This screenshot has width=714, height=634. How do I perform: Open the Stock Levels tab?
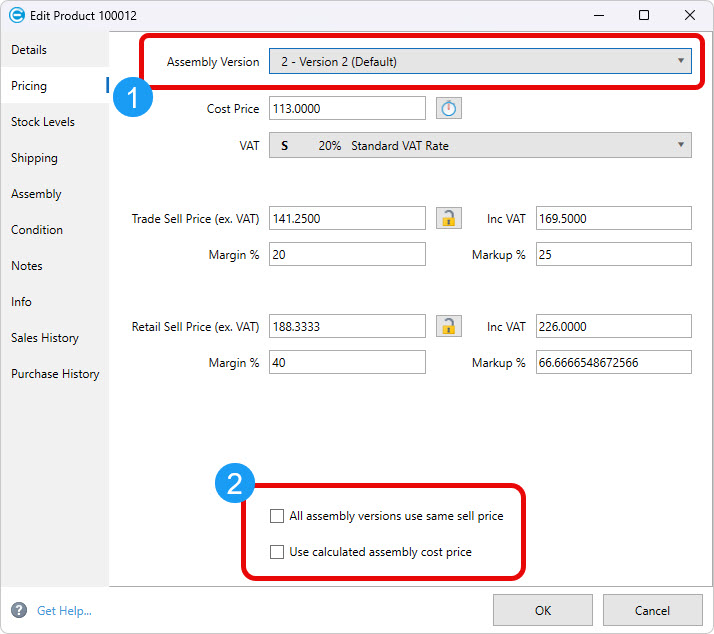point(43,122)
